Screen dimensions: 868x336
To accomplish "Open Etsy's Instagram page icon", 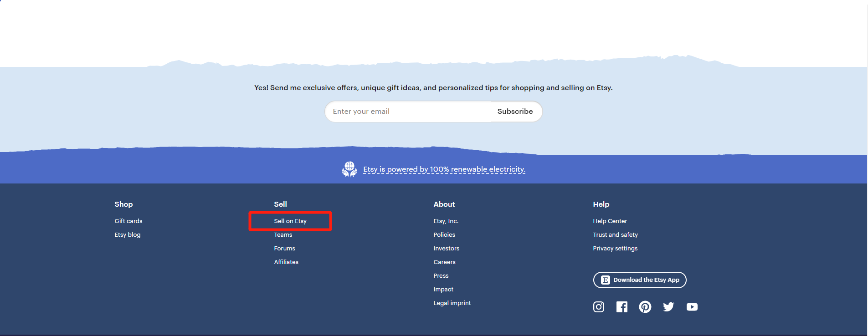I will coord(598,307).
